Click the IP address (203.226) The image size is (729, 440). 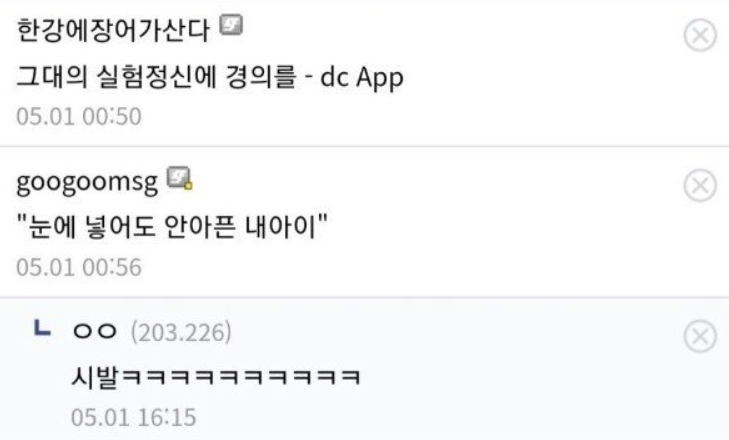[181, 332]
